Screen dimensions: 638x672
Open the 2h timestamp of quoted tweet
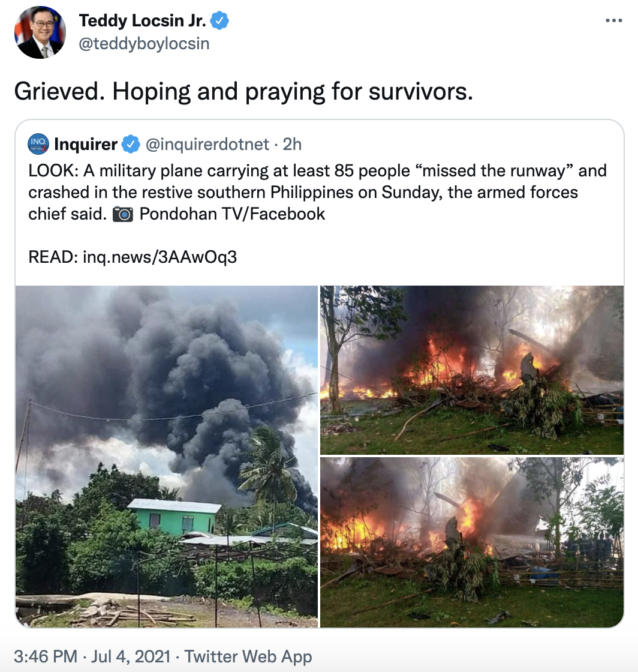pyautogui.click(x=292, y=145)
